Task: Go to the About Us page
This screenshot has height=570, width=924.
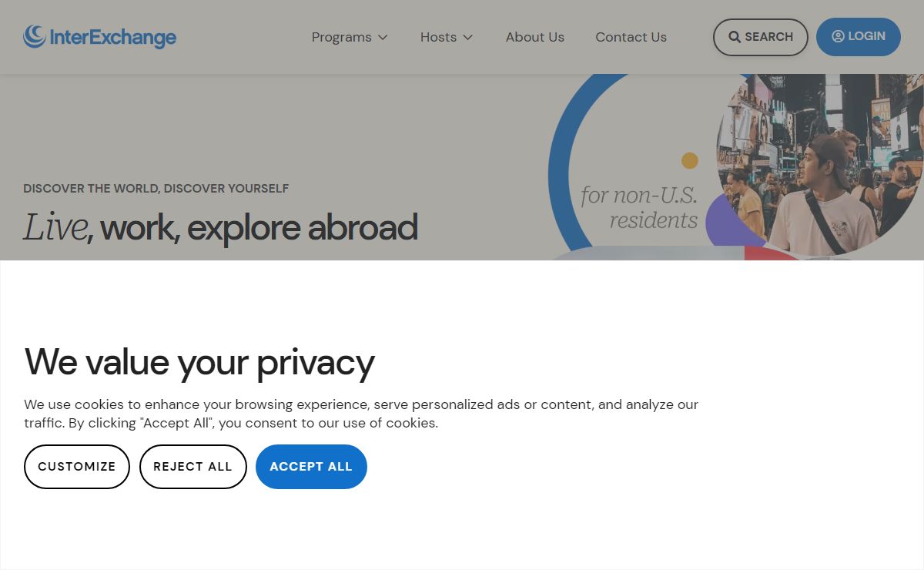Action: coord(535,37)
